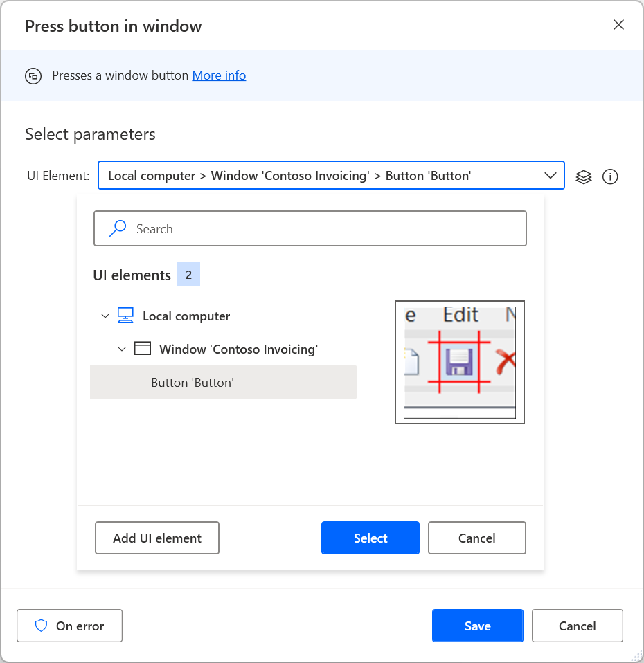Collapse the Window 'Contoso Invoicing' node
644x663 pixels.
[x=122, y=349]
